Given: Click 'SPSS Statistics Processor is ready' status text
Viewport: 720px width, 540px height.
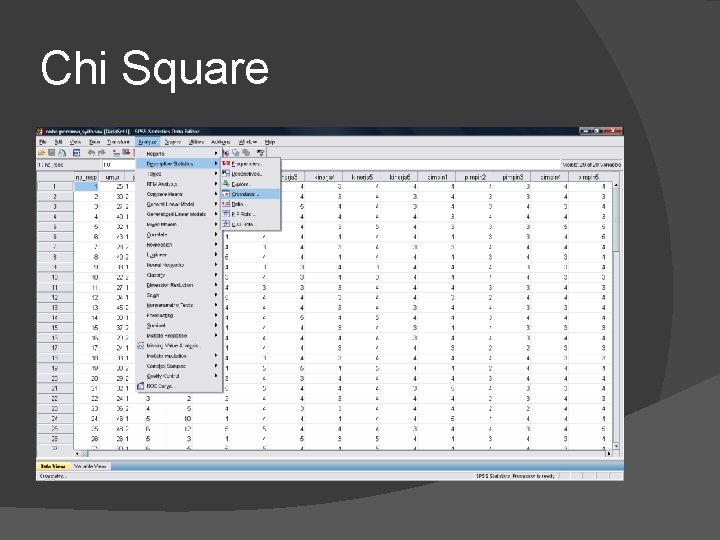Looking at the screenshot, I should [x=515, y=476].
